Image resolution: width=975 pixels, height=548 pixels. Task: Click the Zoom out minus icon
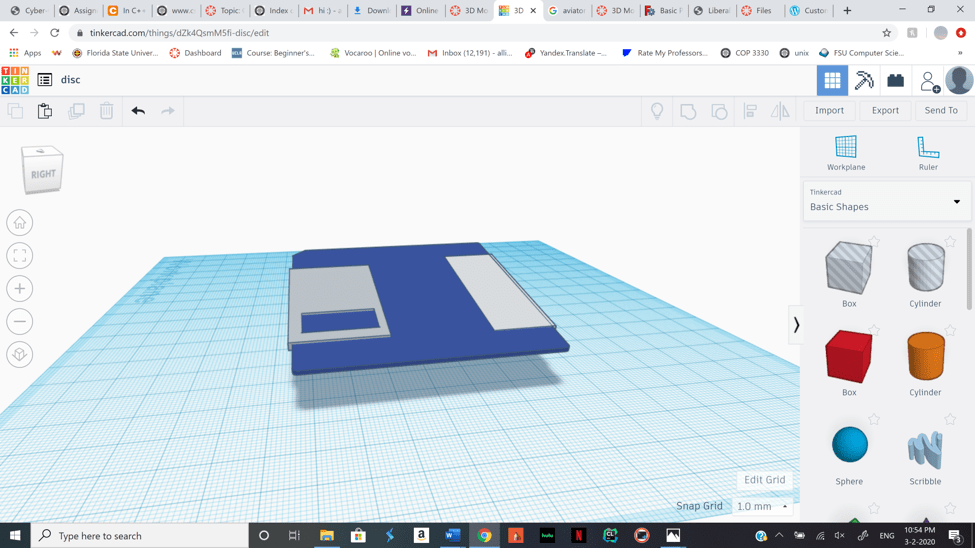[x=20, y=322]
